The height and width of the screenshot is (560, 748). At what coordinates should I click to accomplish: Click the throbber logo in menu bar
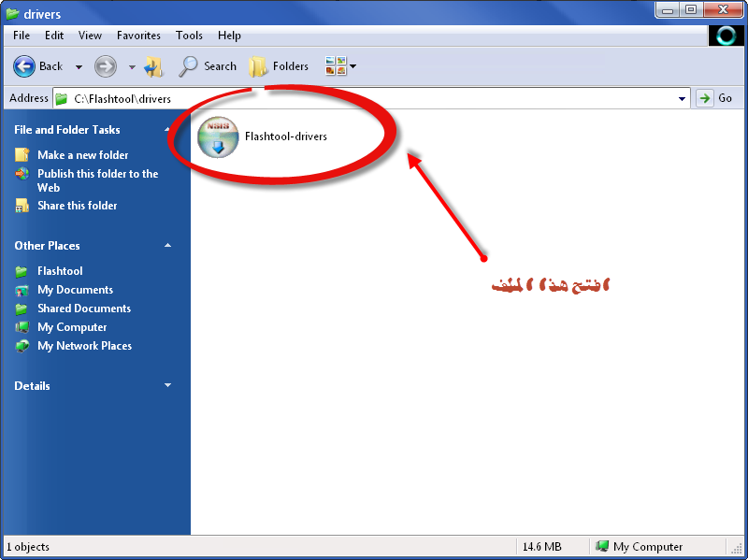pyautogui.click(x=726, y=36)
